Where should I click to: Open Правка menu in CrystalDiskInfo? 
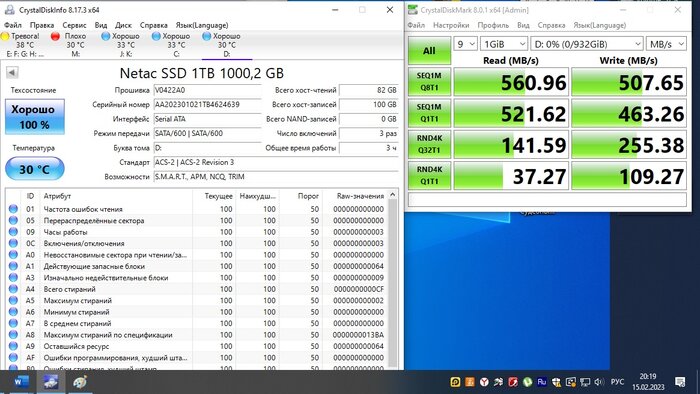click(x=42, y=25)
